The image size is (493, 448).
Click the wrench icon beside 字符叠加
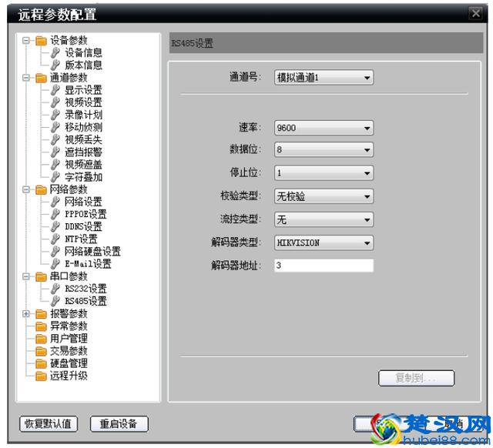click(x=55, y=177)
